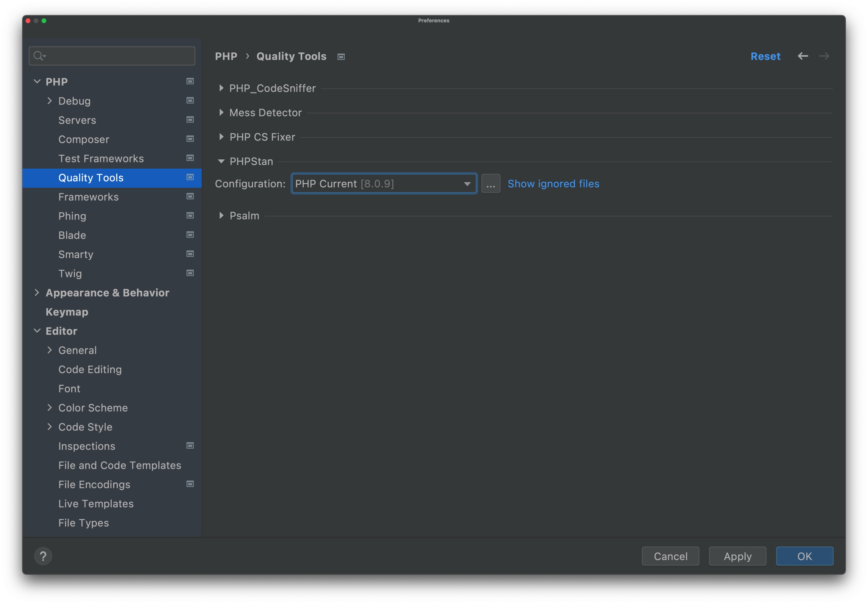Click the Reset link

pos(765,56)
